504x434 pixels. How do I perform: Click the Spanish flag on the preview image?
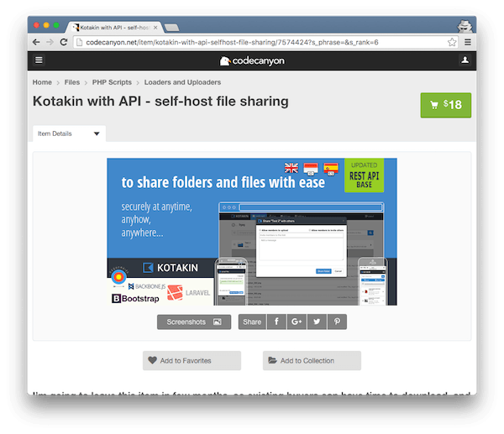(331, 169)
